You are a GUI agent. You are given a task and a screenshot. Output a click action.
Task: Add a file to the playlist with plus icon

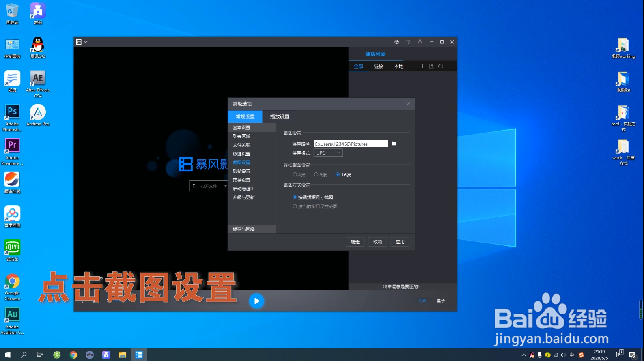click(422, 66)
